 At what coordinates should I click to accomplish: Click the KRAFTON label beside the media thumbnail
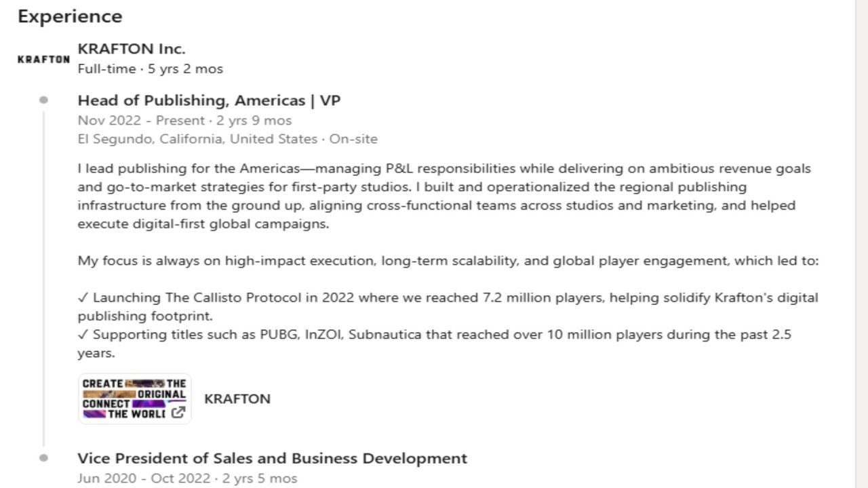tap(237, 399)
